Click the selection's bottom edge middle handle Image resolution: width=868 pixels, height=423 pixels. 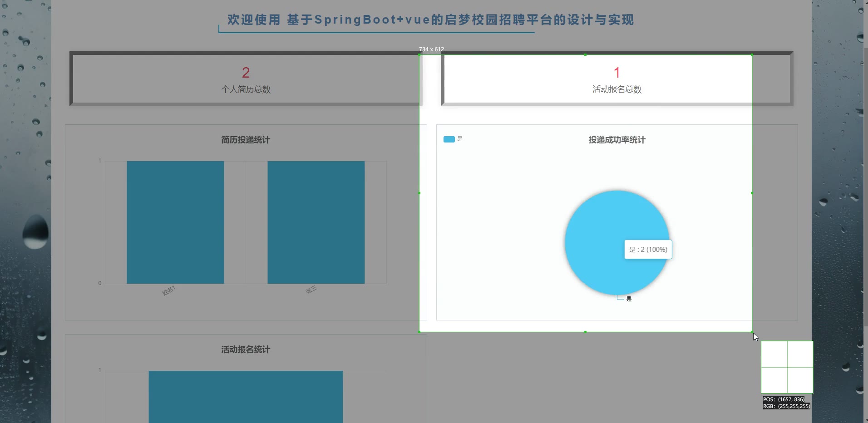(x=585, y=332)
